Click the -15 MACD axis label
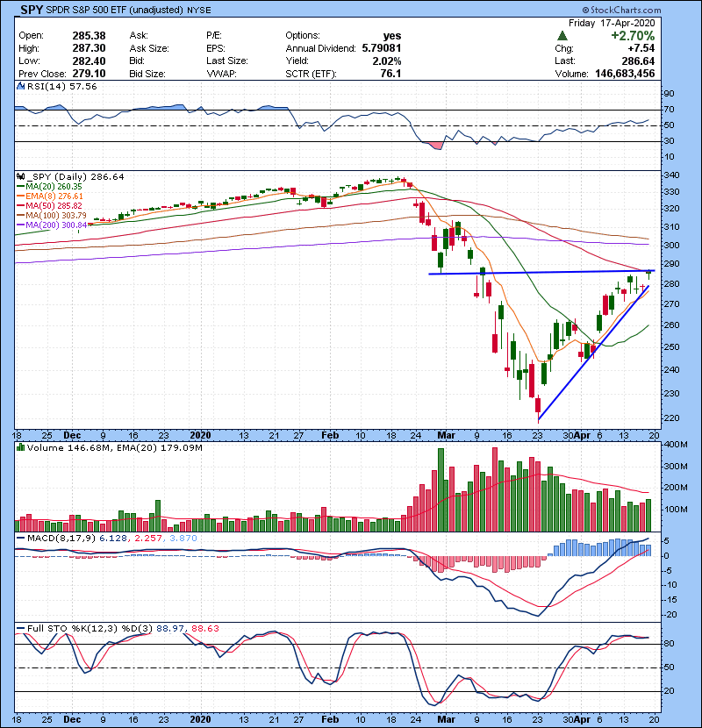Viewport: 702px width, 728px height. coord(671,600)
